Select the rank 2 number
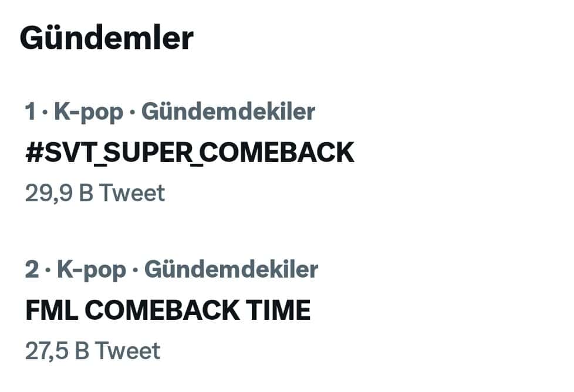Image resolution: width=574 pixels, height=392 pixels. coord(32,270)
